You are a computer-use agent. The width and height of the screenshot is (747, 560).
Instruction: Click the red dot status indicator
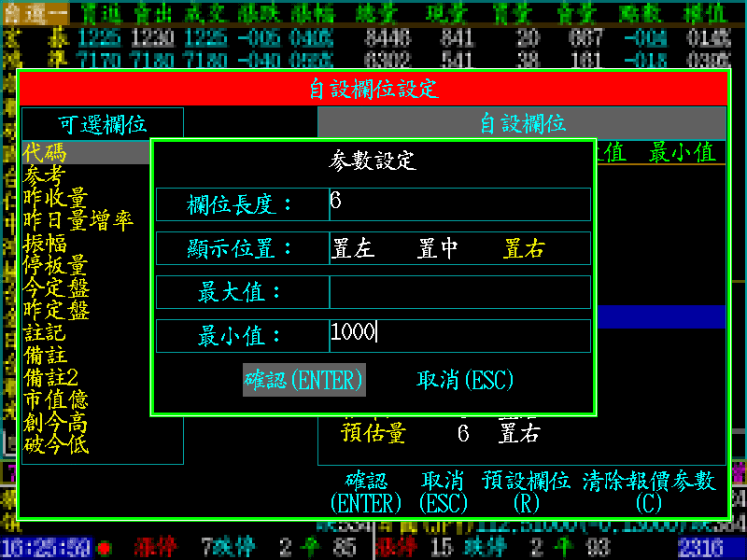coord(104,546)
